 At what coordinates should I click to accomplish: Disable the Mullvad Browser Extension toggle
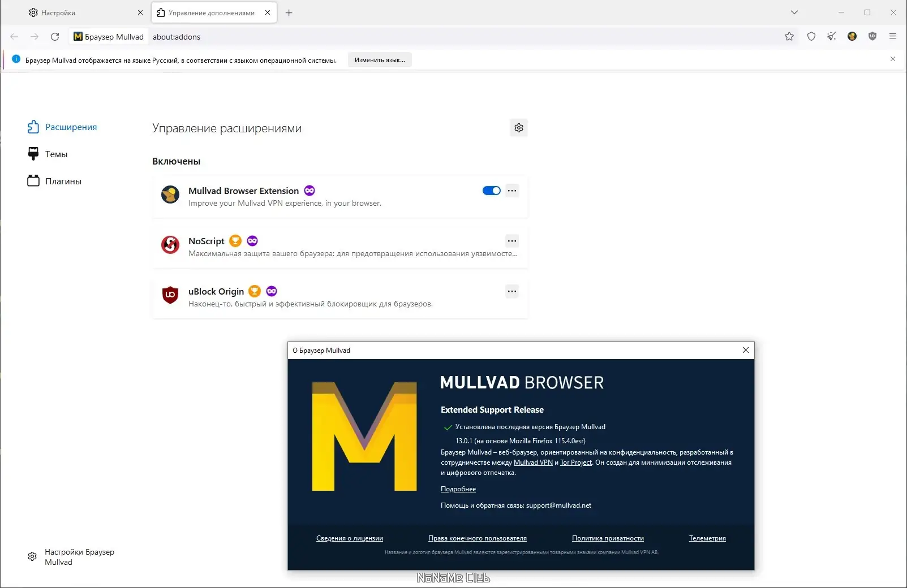pos(491,191)
